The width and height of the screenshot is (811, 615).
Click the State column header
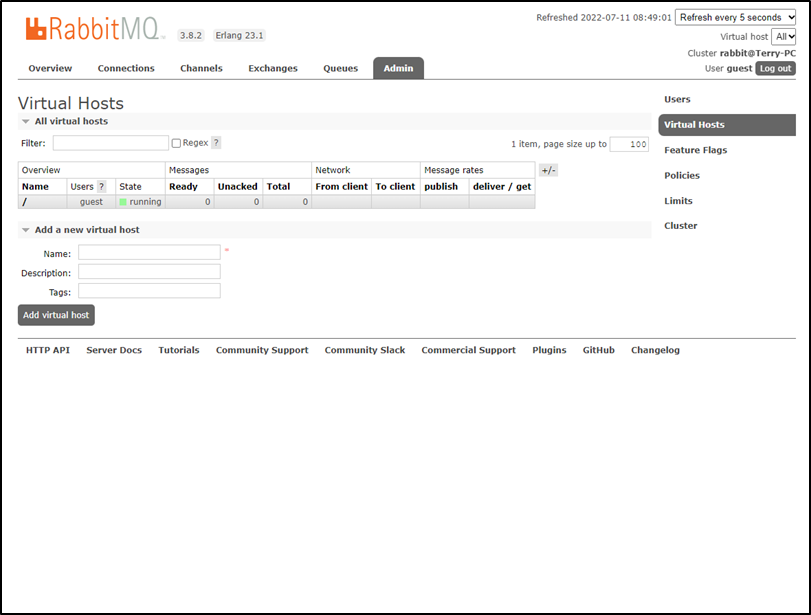pyautogui.click(x=130, y=187)
